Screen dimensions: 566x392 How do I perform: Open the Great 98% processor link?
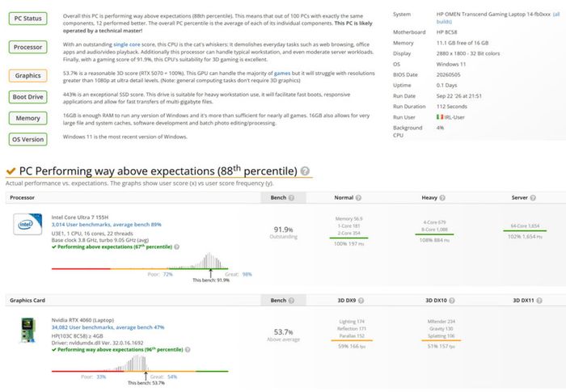(x=247, y=274)
